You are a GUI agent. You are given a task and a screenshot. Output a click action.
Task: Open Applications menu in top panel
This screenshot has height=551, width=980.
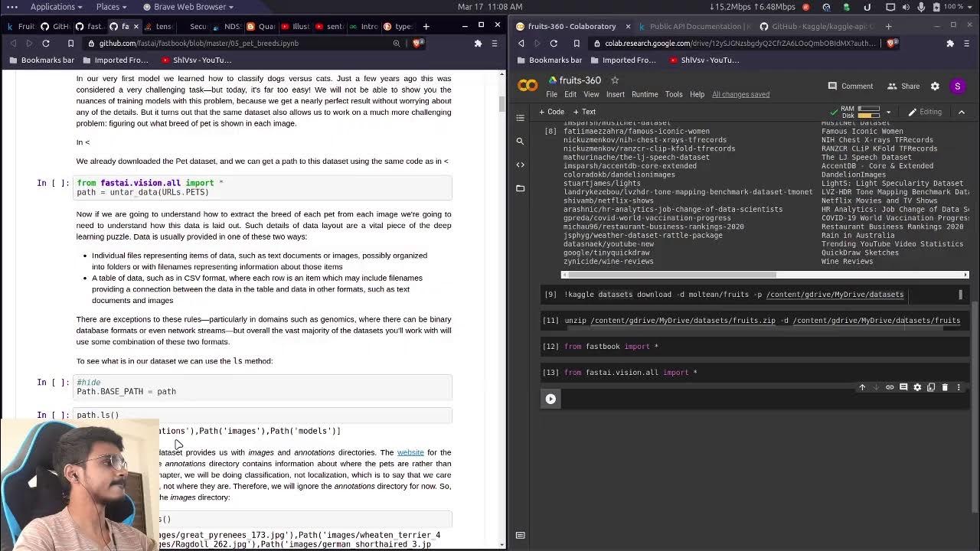tap(56, 6)
